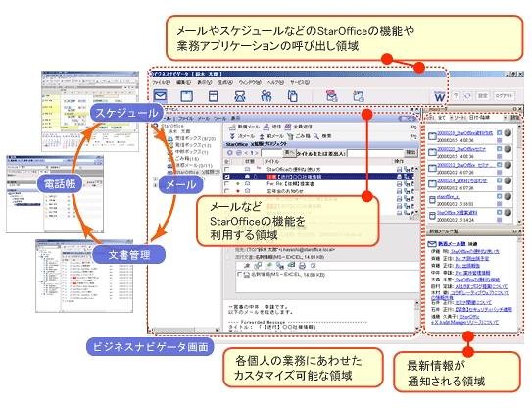Click title-or-sender search input field
This screenshot has width=532, height=409.
375,153
